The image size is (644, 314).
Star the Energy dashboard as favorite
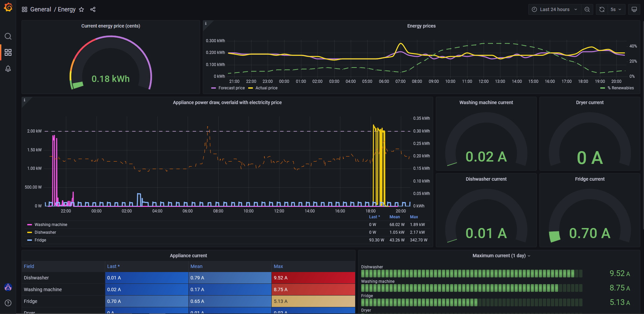81,9
